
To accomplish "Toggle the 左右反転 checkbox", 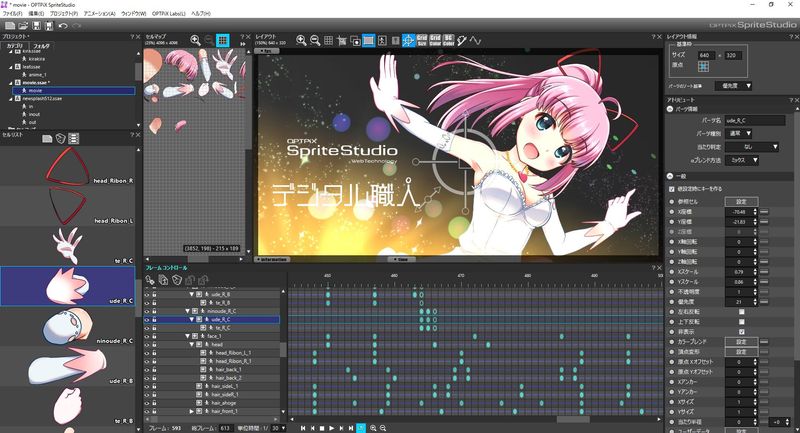I will click(x=741, y=310).
